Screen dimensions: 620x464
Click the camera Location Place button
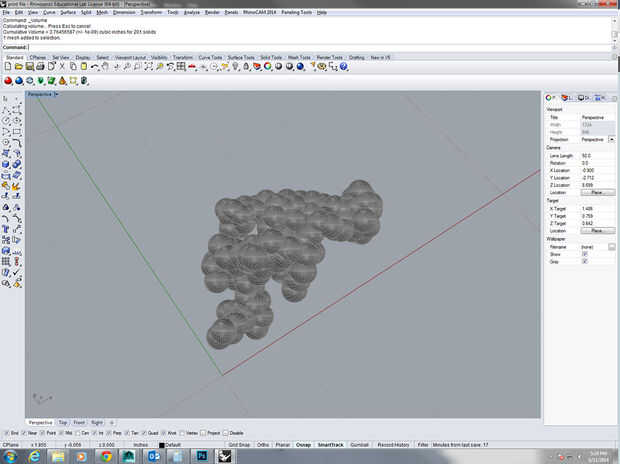tap(597, 193)
